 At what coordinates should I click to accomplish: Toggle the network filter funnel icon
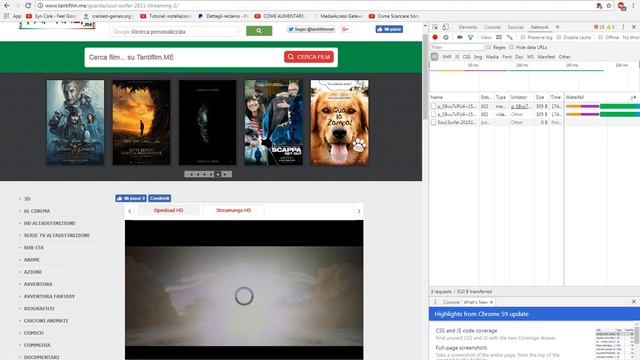470,37
